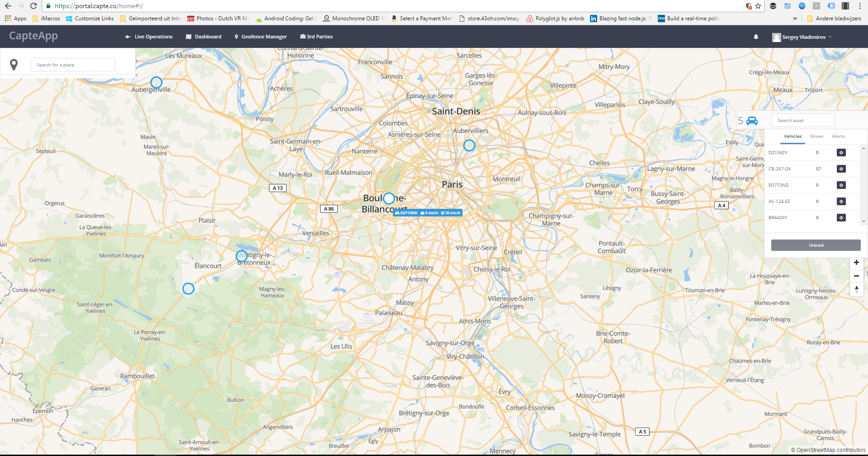Select the vehicle marker at Boulogne-Billancourt
Screen dimensions: 868x456
coord(389,198)
